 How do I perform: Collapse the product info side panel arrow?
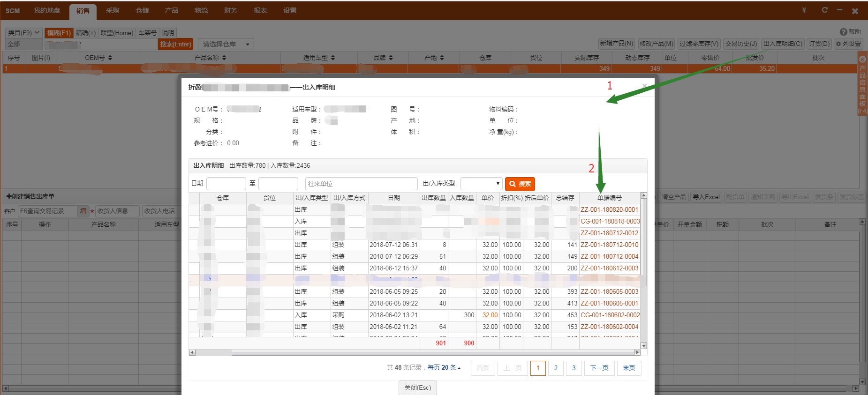862,60
